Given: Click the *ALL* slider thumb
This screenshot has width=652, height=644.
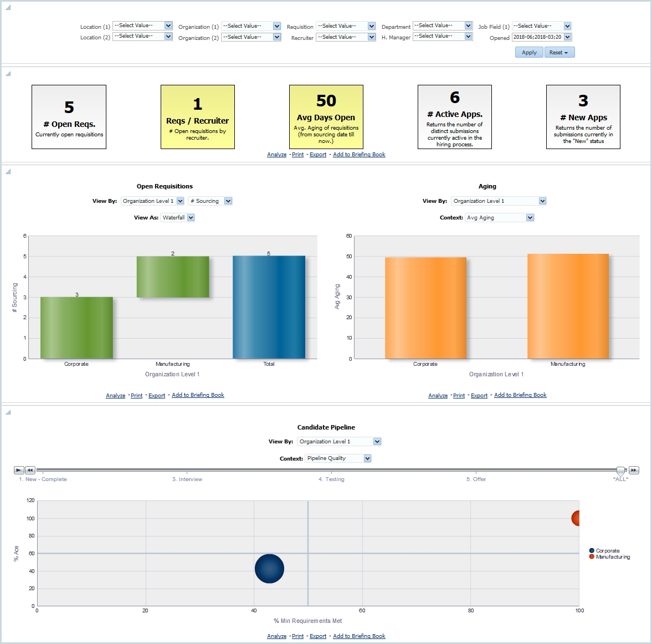Looking at the screenshot, I should 622,469.
